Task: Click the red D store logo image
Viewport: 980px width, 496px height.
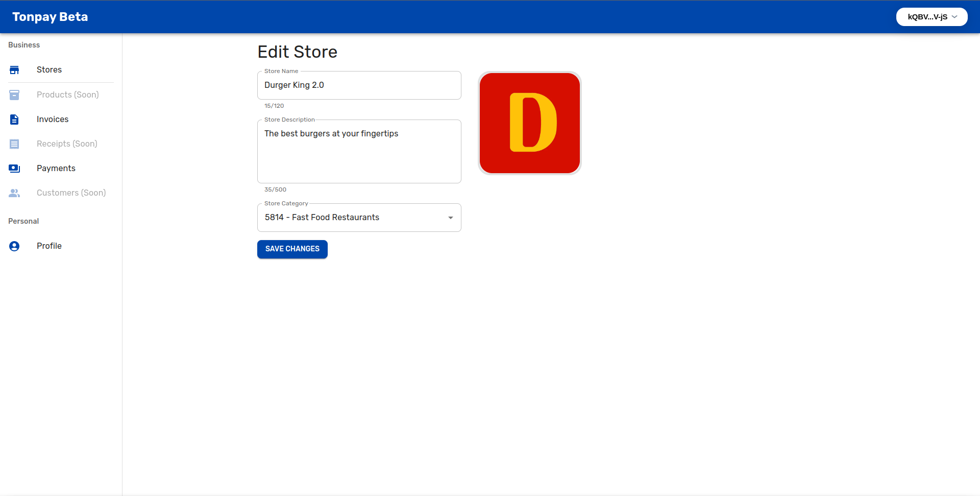Action: tap(530, 123)
